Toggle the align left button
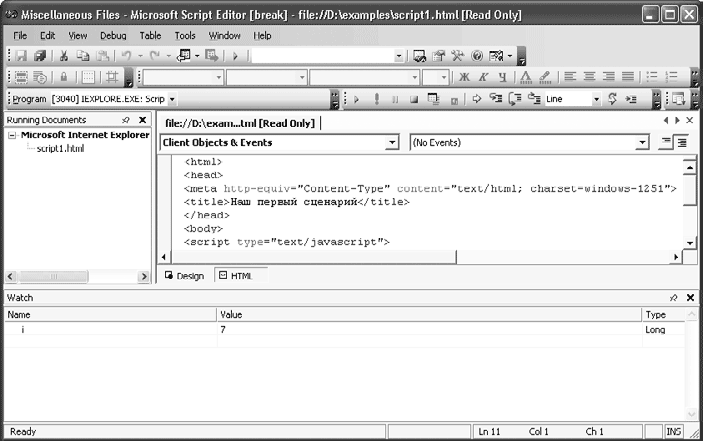This screenshot has width=703, height=441. (569, 77)
